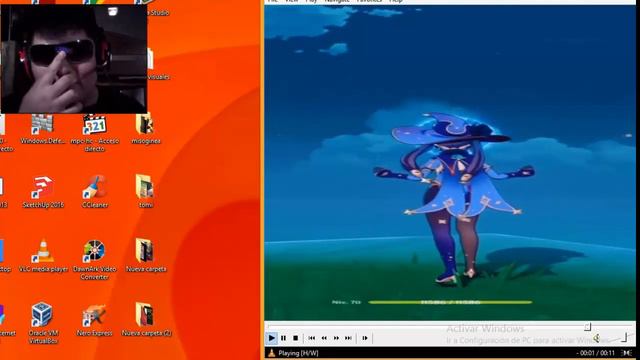
Task: Open the Nueva carpeta desktop folder
Action: coord(146,257)
